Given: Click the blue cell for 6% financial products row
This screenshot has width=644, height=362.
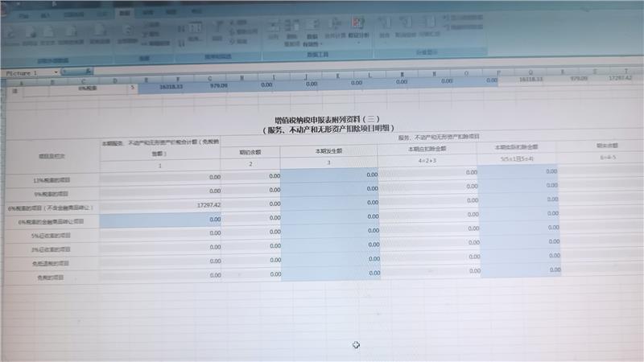Looking at the screenshot, I should click(159, 220).
